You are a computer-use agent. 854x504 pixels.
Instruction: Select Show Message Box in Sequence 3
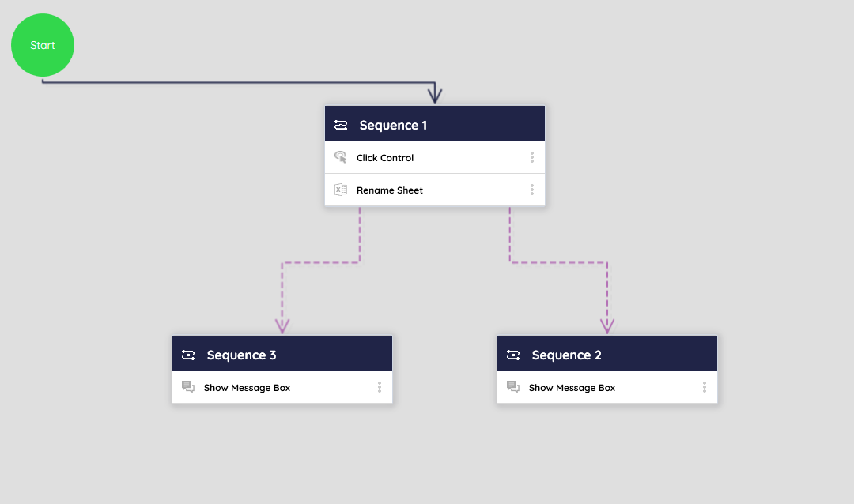pyautogui.click(x=247, y=388)
